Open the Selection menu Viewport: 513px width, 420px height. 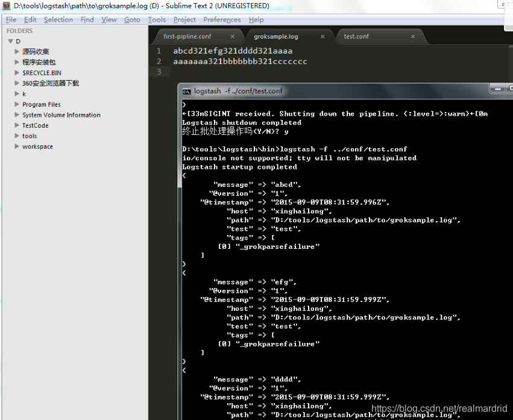58,20
